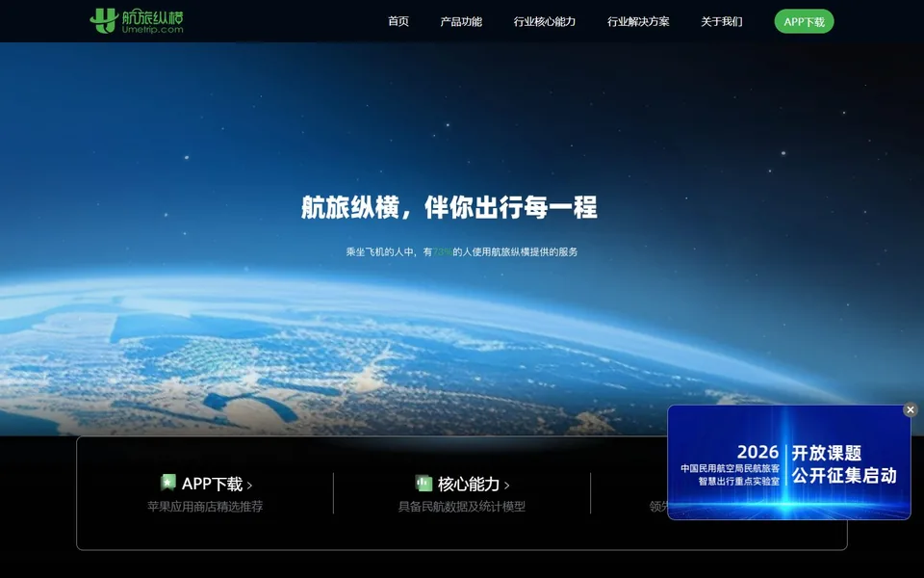Open the 首页 menu item
The height and width of the screenshot is (578, 924).
(398, 22)
